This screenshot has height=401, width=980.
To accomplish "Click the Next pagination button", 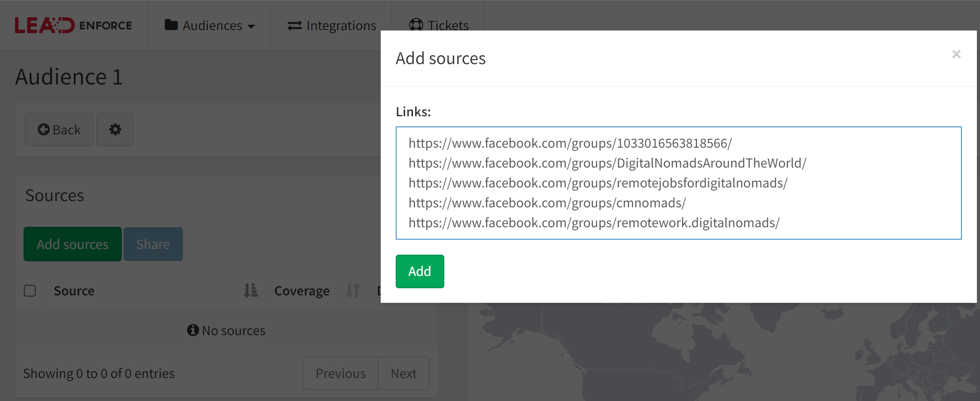I will (404, 373).
